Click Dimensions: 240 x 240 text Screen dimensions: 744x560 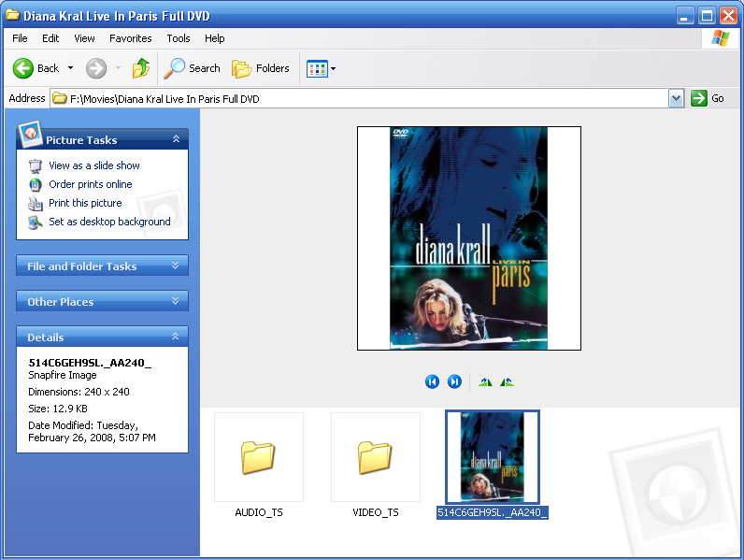[x=79, y=392]
